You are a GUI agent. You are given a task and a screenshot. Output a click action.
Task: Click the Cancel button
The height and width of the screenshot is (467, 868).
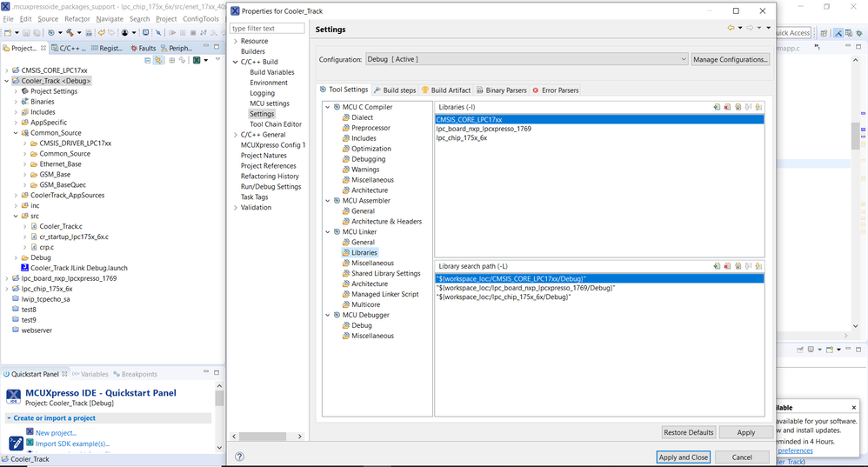[742, 457]
